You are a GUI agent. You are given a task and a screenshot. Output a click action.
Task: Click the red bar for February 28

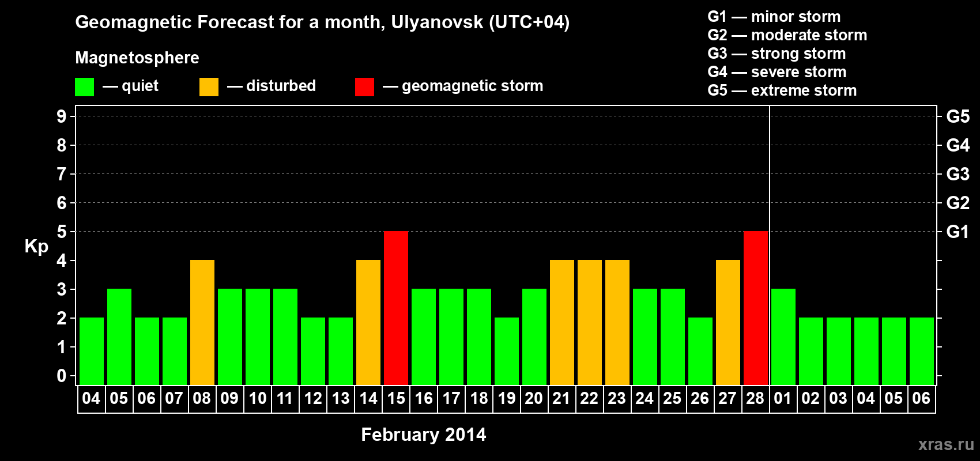(x=756, y=308)
